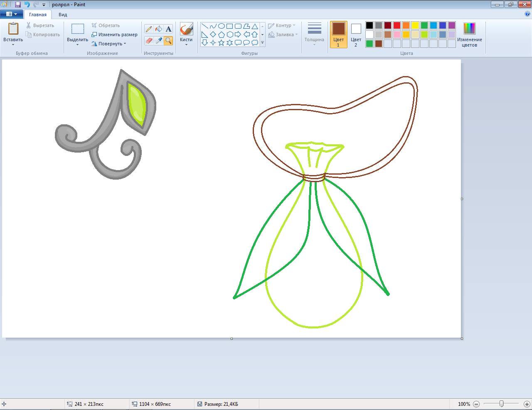The width and height of the screenshot is (532, 410).
Task: Open the Кисти brushes dropdown
Action: (186, 44)
